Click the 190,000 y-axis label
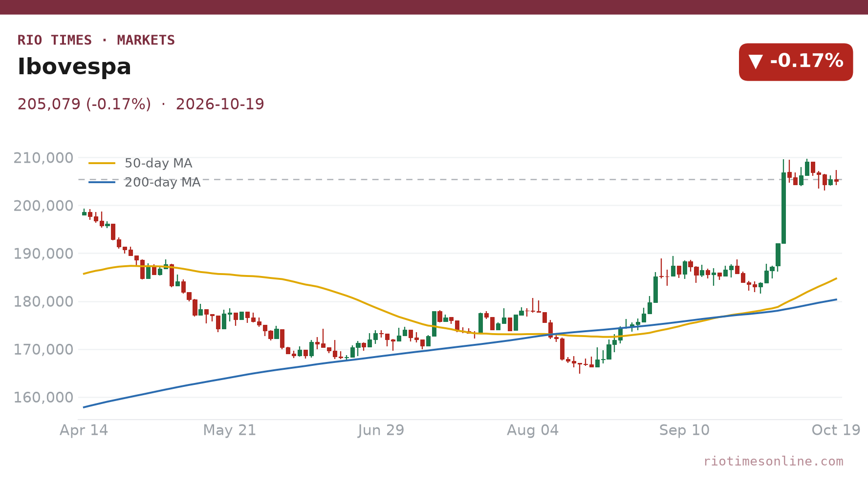This screenshot has width=868, height=488. point(43,254)
